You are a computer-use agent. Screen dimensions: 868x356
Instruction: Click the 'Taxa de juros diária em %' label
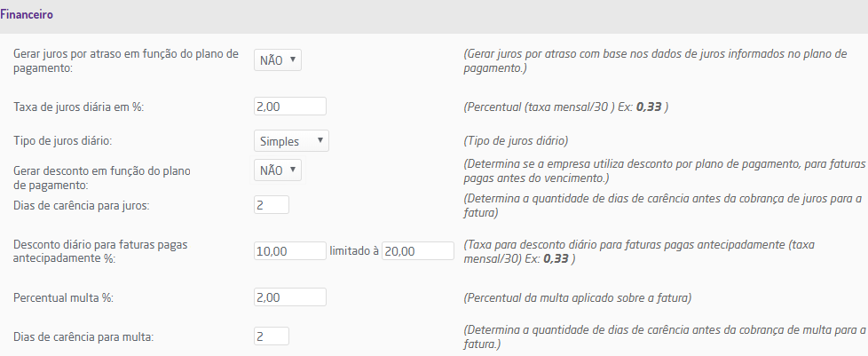click(x=79, y=107)
